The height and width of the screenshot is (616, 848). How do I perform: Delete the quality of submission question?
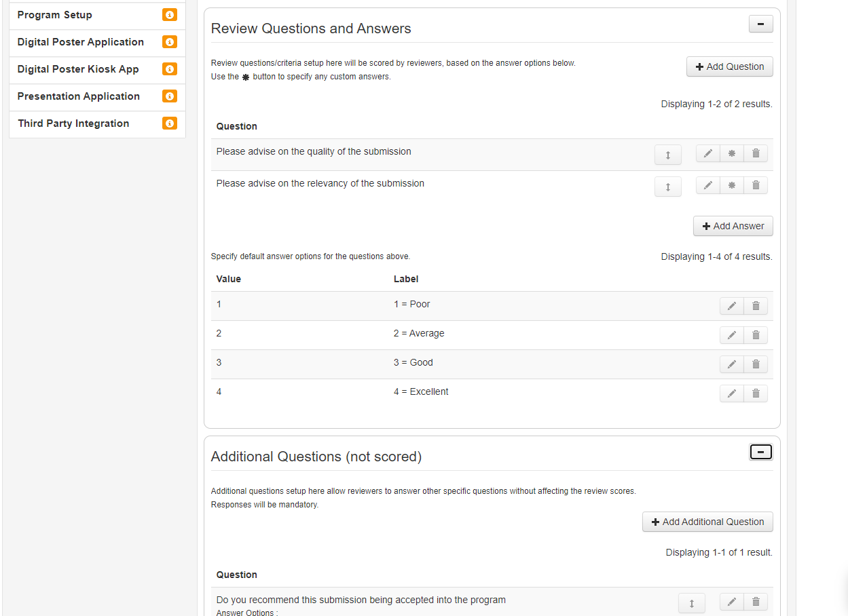click(x=756, y=153)
